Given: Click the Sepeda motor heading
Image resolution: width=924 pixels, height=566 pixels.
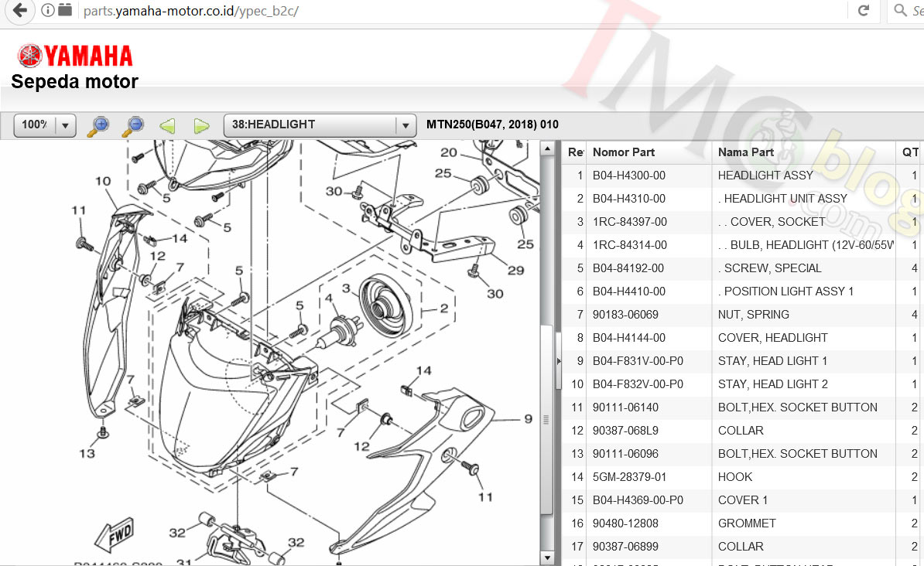Looking at the screenshot, I should pyautogui.click(x=74, y=81).
